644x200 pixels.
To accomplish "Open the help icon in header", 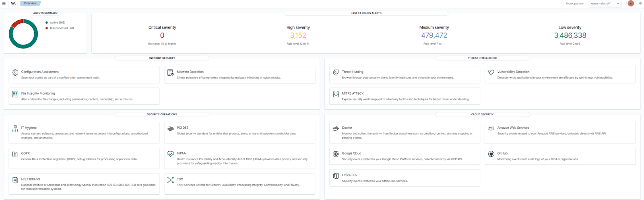I will pos(640,3).
